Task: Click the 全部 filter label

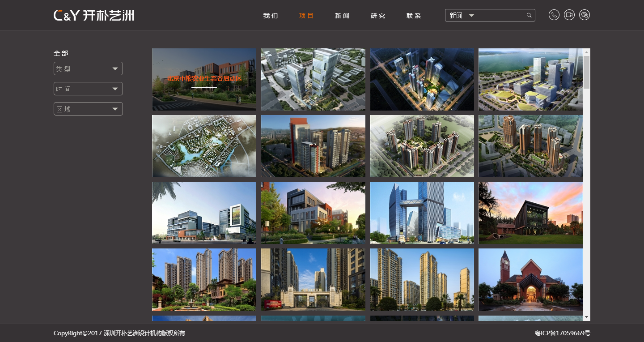Action: pyautogui.click(x=61, y=53)
